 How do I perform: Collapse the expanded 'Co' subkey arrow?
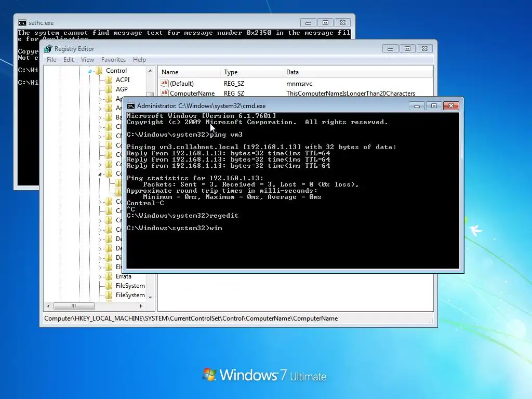100,174
